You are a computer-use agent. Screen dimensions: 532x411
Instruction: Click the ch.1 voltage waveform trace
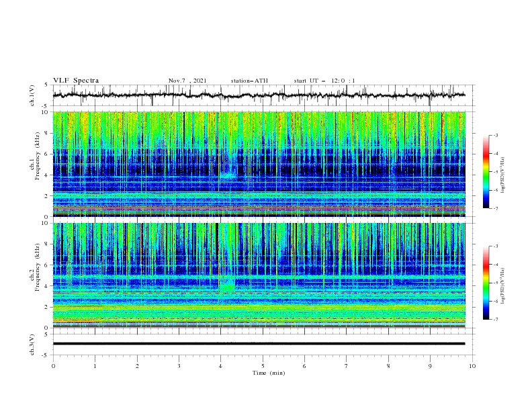point(259,95)
